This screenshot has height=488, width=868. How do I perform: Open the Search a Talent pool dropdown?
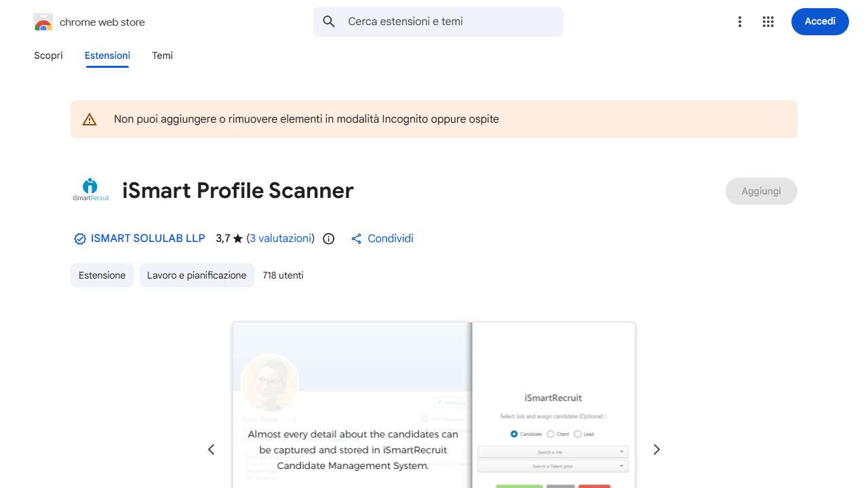point(552,466)
